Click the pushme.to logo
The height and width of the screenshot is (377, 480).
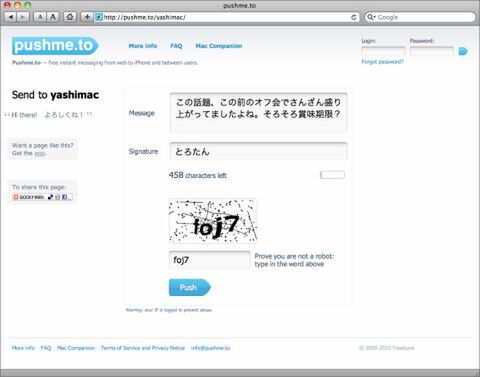pyautogui.click(x=55, y=46)
